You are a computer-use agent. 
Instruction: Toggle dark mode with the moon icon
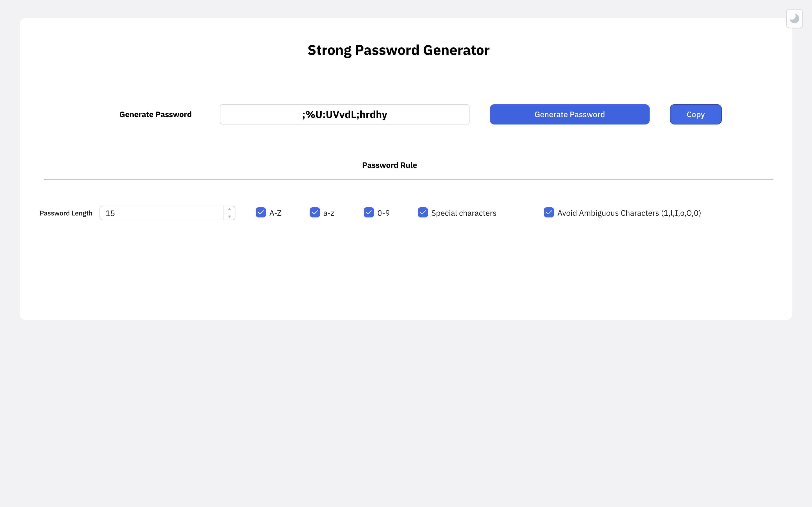pos(794,19)
